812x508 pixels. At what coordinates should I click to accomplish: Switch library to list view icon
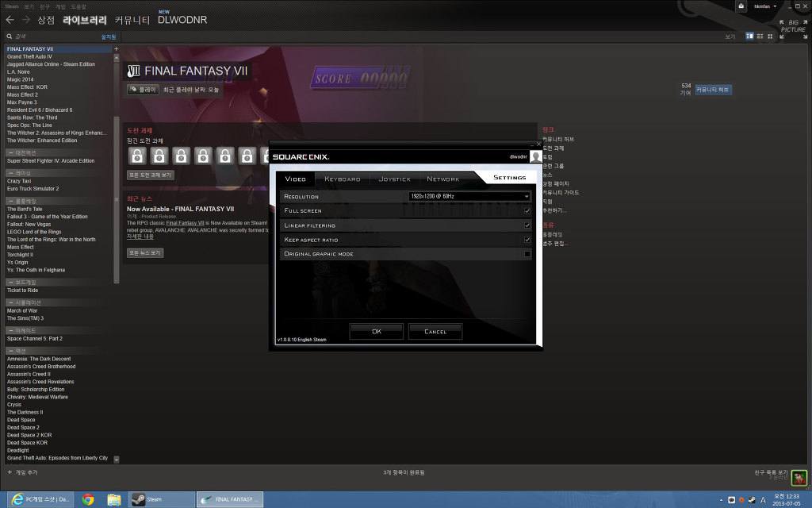tap(760, 37)
